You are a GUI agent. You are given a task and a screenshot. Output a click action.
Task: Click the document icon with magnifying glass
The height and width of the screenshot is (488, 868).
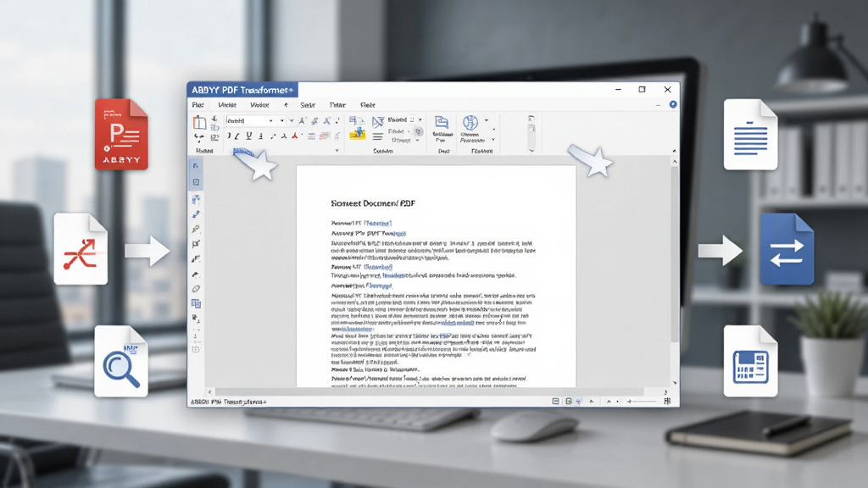pyautogui.click(x=121, y=361)
